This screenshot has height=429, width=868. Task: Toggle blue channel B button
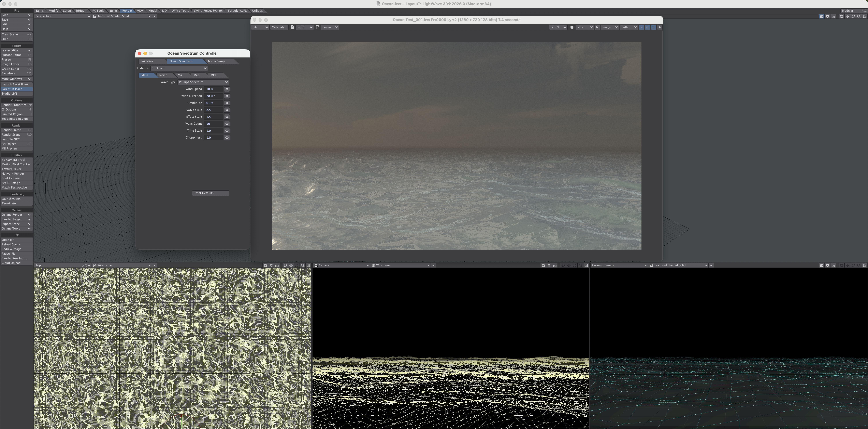(653, 27)
